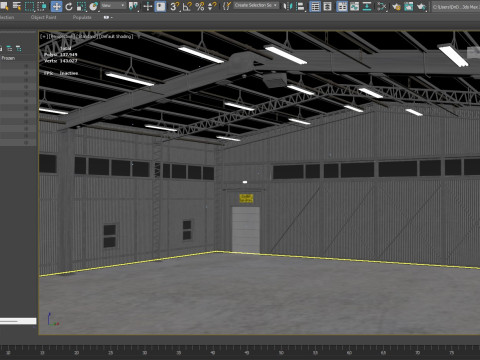Toggle the Layer Explorer

[328, 6]
